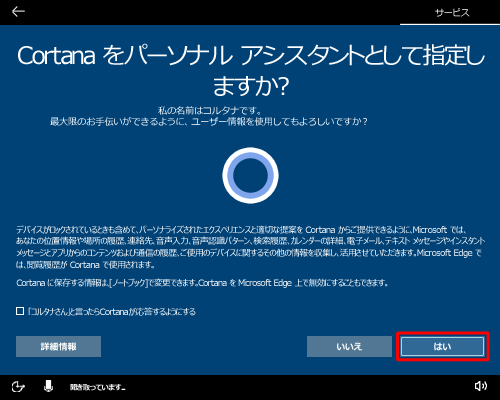Decline Cortana with the いいえ button
500x400 pixels.
point(349,346)
